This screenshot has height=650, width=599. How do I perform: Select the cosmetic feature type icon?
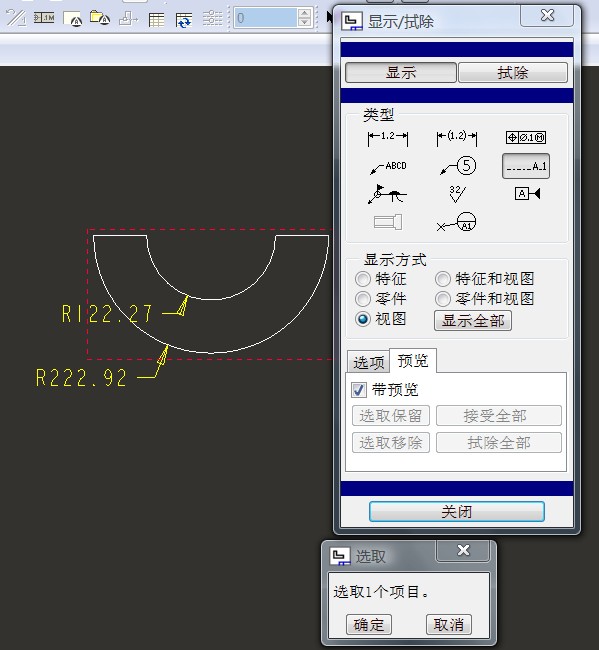coord(388,222)
